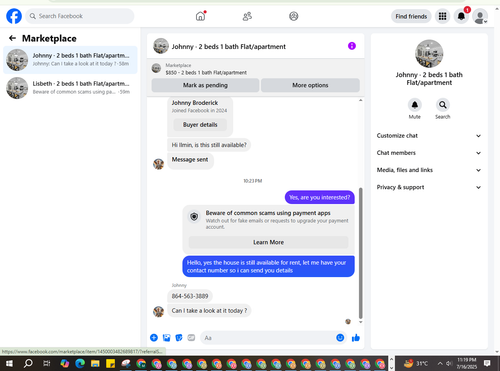The image size is (500, 371).
Task: Attach a photo with the image icon
Action: pyautogui.click(x=166, y=338)
